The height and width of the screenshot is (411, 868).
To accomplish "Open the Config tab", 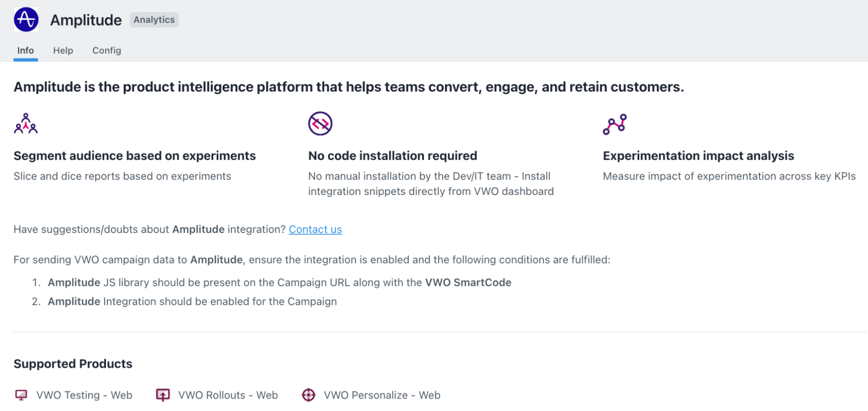I will pos(106,50).
